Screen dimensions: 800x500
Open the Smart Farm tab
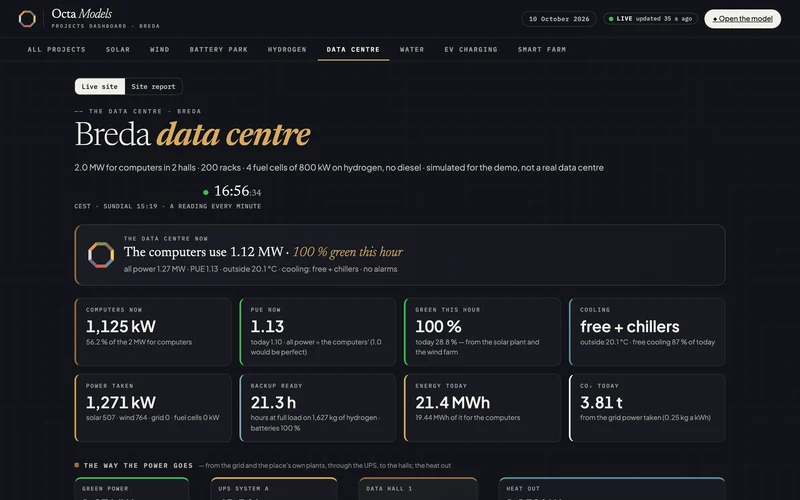541,49
